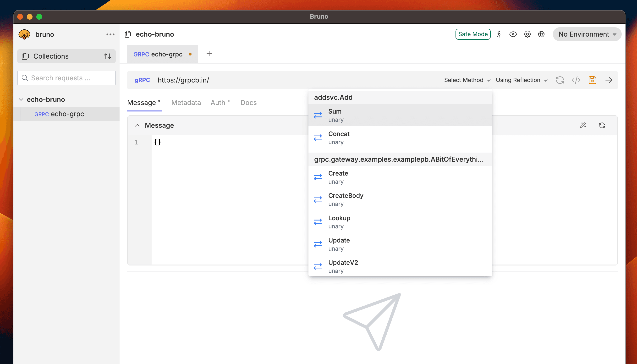Screen dimensions: 637x364
Task: Collapse the Message section chevron
Action: (137, 125)
